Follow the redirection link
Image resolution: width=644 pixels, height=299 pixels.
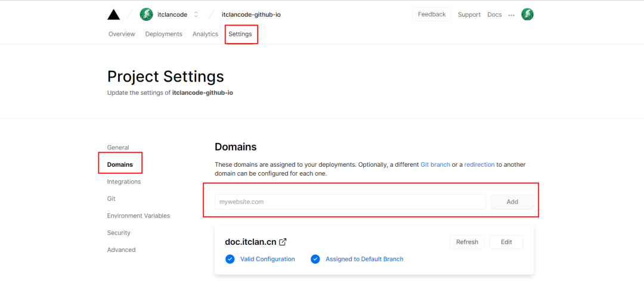(479, 164)
